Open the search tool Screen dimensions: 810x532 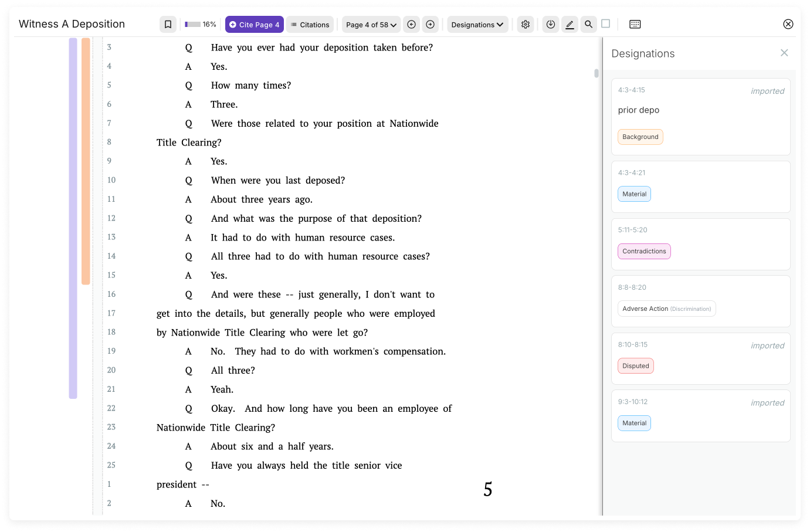(x=588, y=24)
